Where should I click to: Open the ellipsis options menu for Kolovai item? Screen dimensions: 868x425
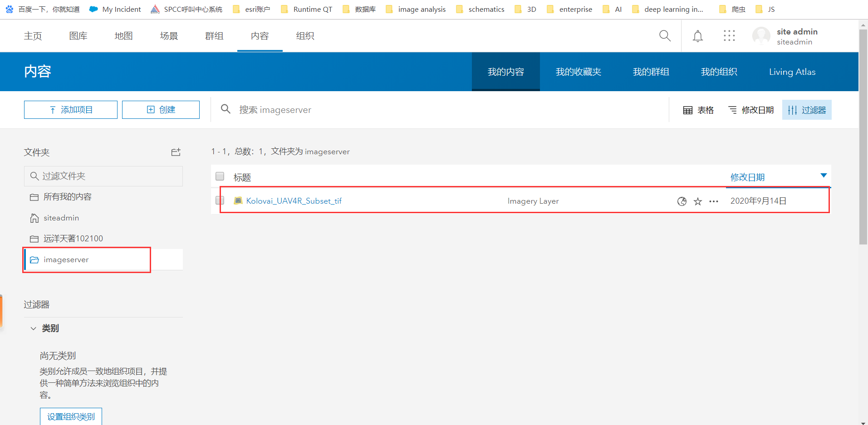tap(713, 201)
